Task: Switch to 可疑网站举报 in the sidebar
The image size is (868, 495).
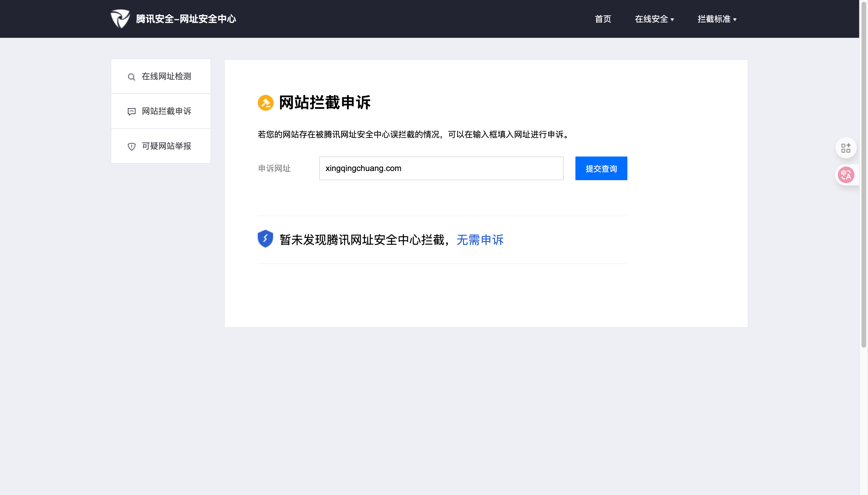Action: click(x=166, y=146)
